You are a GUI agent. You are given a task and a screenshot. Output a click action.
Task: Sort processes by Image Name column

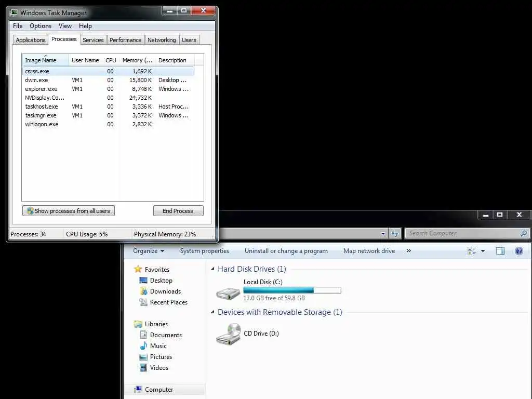click(x=45, y=60)
